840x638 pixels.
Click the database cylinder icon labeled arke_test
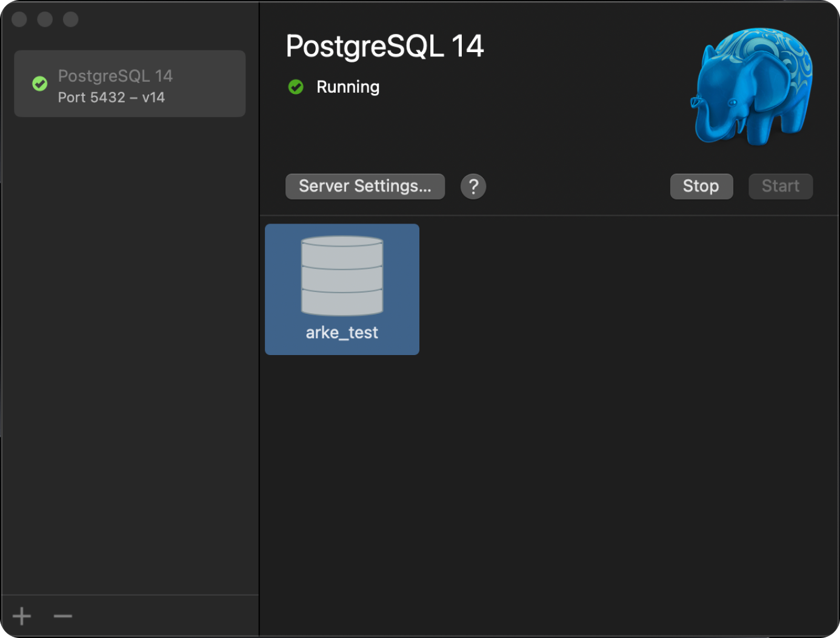point(342,276)
